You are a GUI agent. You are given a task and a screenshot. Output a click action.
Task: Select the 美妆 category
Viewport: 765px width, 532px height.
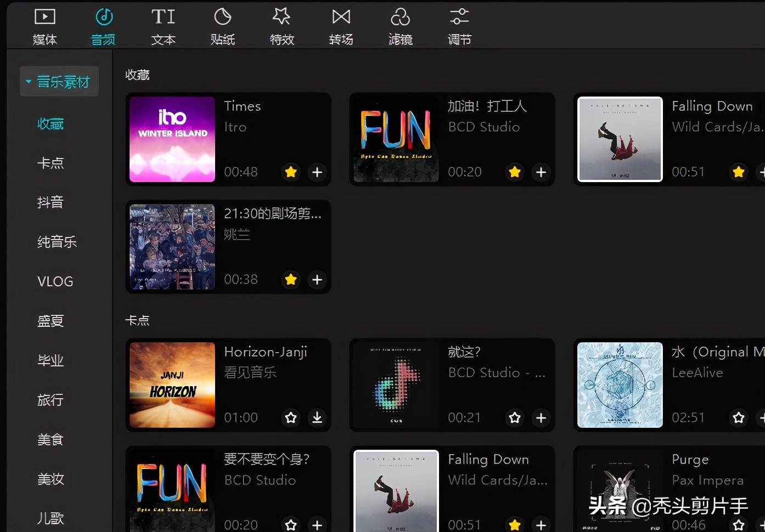click(50, 479)
